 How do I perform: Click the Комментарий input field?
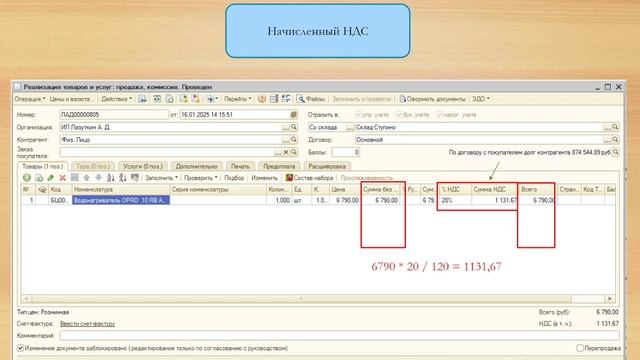(340, 336)
